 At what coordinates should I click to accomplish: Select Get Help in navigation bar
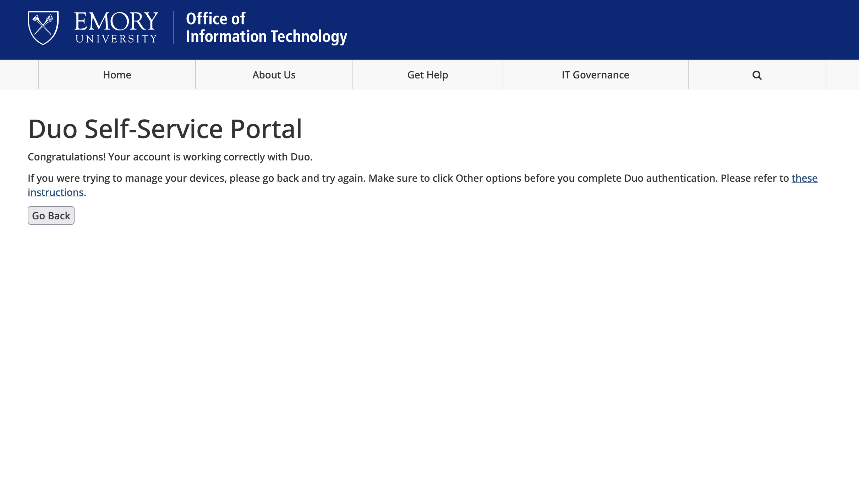pyautogui.click(x=428, y=75)
